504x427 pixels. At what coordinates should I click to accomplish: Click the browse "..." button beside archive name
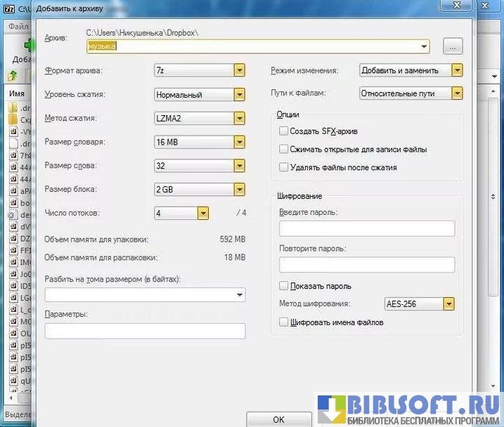pos(453,46)
